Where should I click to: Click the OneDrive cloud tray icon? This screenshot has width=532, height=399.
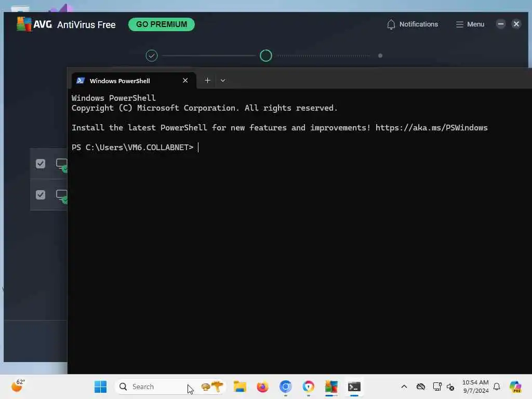[421, 387]
